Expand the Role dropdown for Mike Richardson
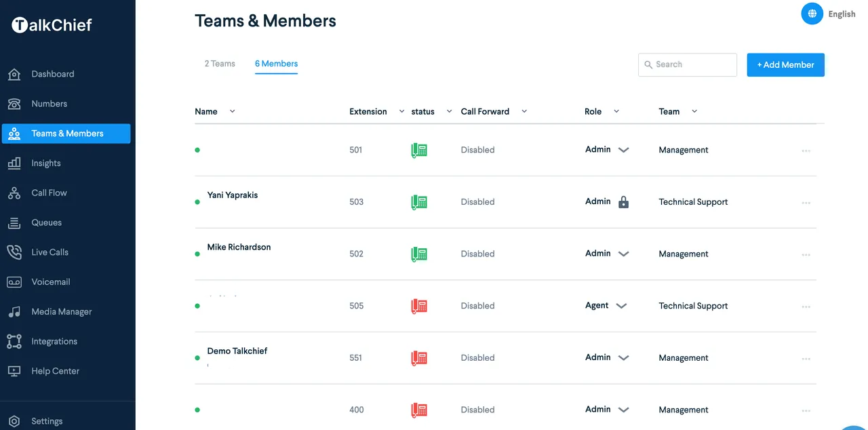 623,254
